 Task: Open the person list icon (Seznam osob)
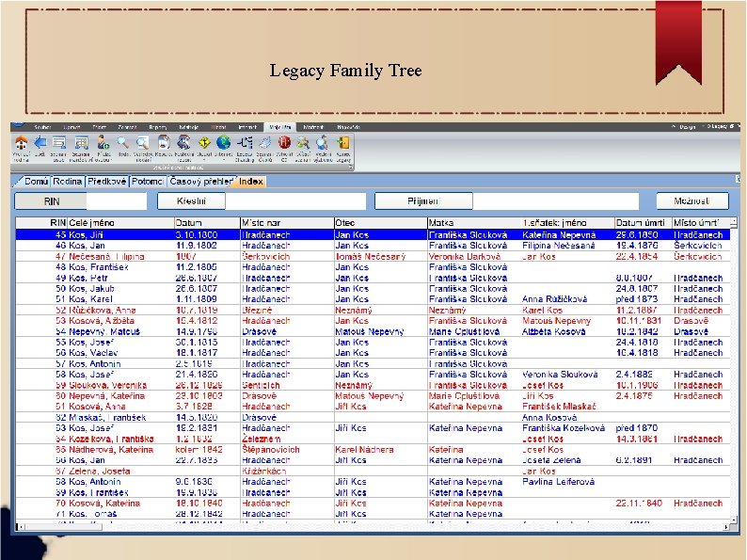[x=59, y=142]
